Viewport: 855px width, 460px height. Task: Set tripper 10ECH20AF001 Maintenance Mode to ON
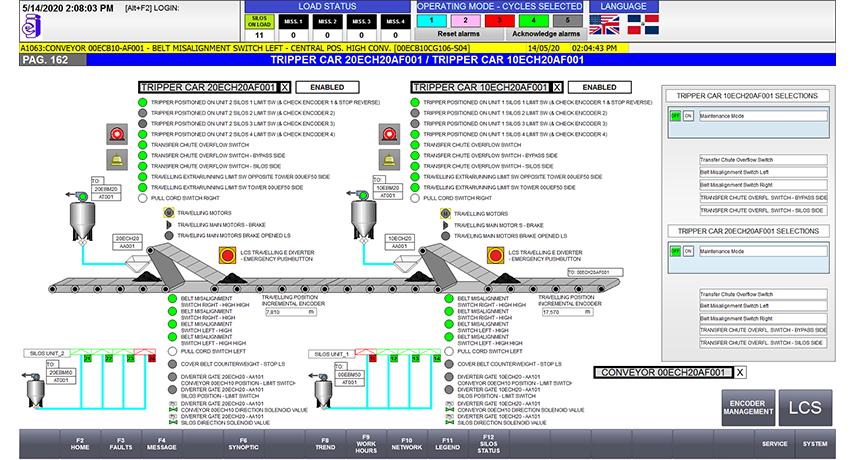coord(688,116)
